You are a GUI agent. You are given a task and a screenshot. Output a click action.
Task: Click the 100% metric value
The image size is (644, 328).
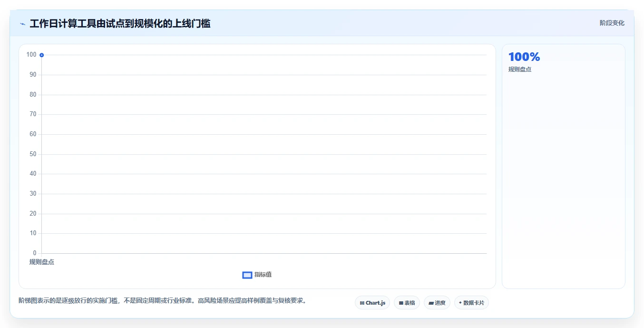click(x=524, y=57)
